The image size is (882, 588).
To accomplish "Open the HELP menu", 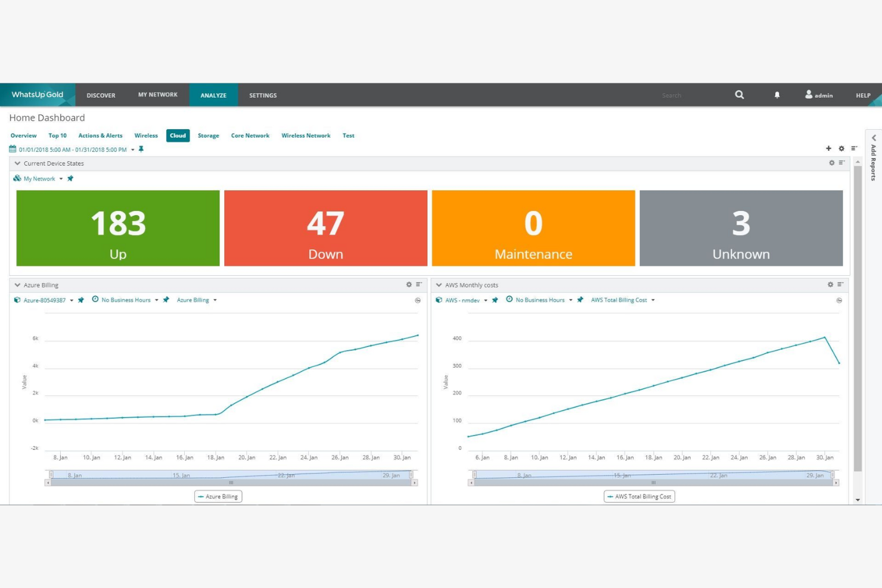I will click(x=863, y=95).
